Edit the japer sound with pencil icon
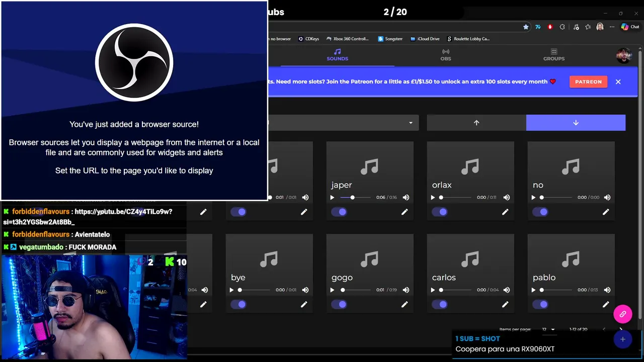 (x=405, y=212)
